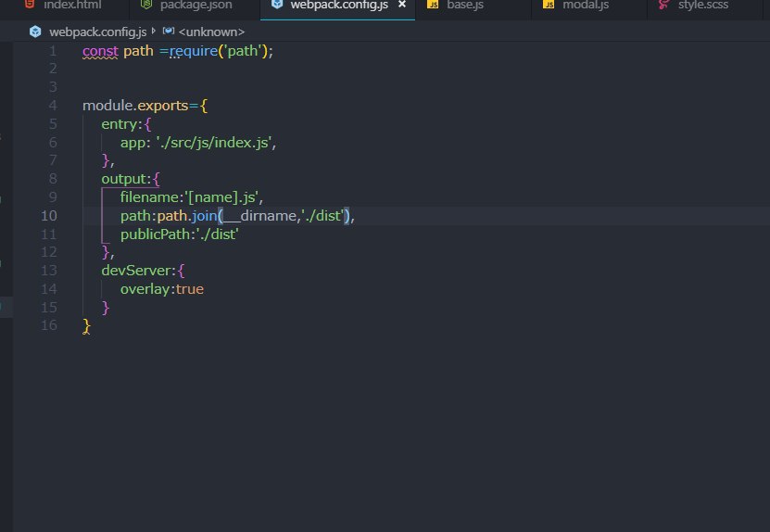The height and width of the screenshot is (532, 770).
Task: Click the HTML5 icon on index.html tab
Action: pos(30,5)
